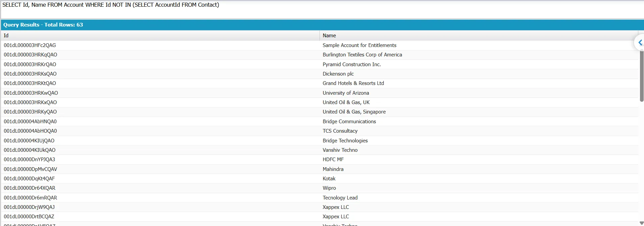
Task: Click TCS Consultacy name cell
Action: 340,131
